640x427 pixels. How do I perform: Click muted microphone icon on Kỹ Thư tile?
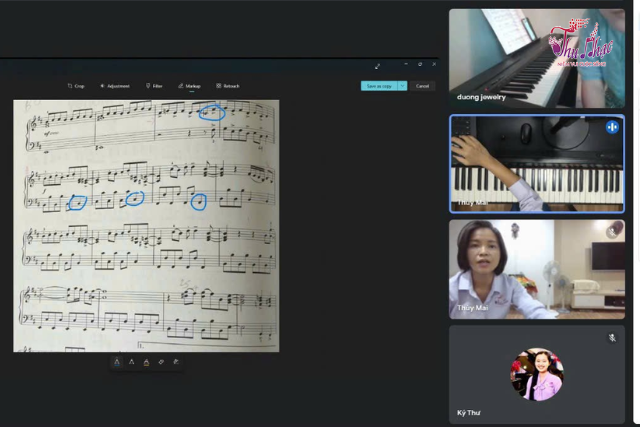[612, 338]
